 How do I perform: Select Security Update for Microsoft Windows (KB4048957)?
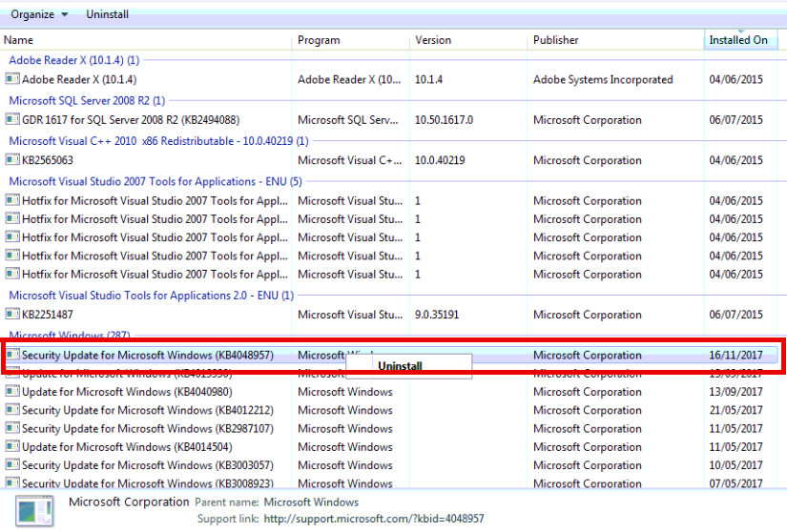coord(148,356)
